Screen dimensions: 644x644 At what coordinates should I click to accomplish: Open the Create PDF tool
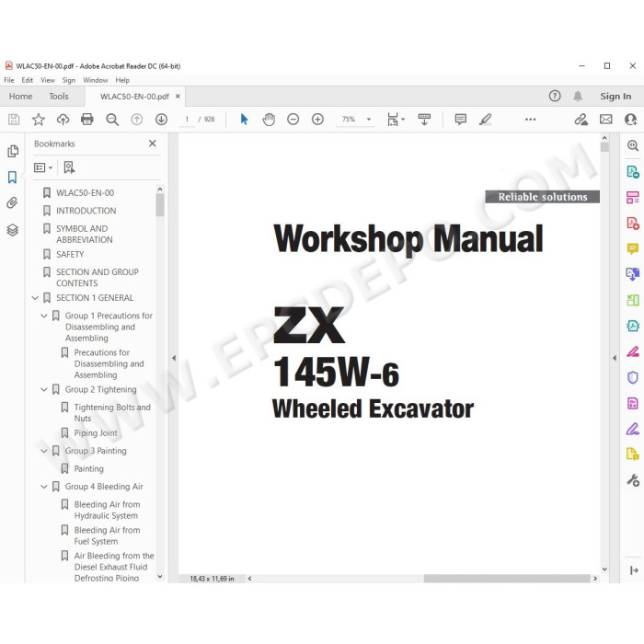click(633, 223)
